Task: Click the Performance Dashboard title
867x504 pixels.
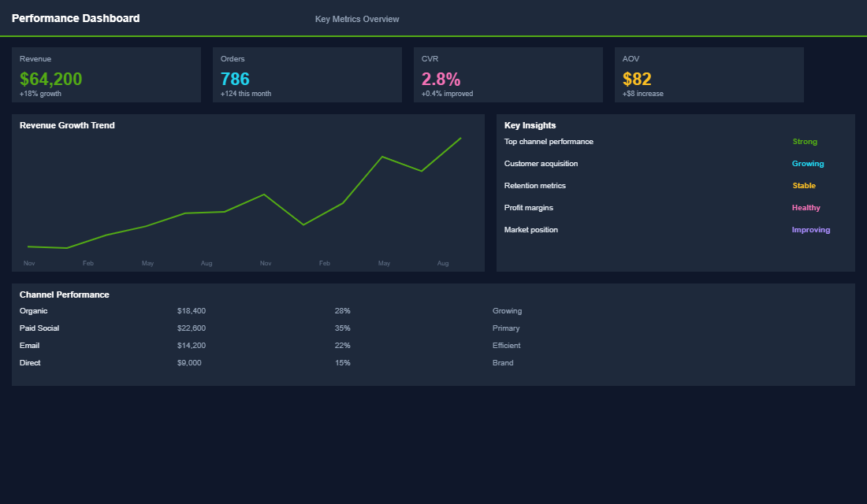Action: point(76,18)
